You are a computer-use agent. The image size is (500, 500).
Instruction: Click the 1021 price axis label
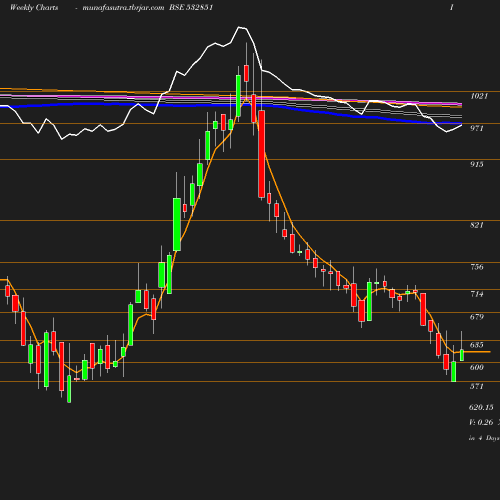pyautogui.click(x=479, y=96)
